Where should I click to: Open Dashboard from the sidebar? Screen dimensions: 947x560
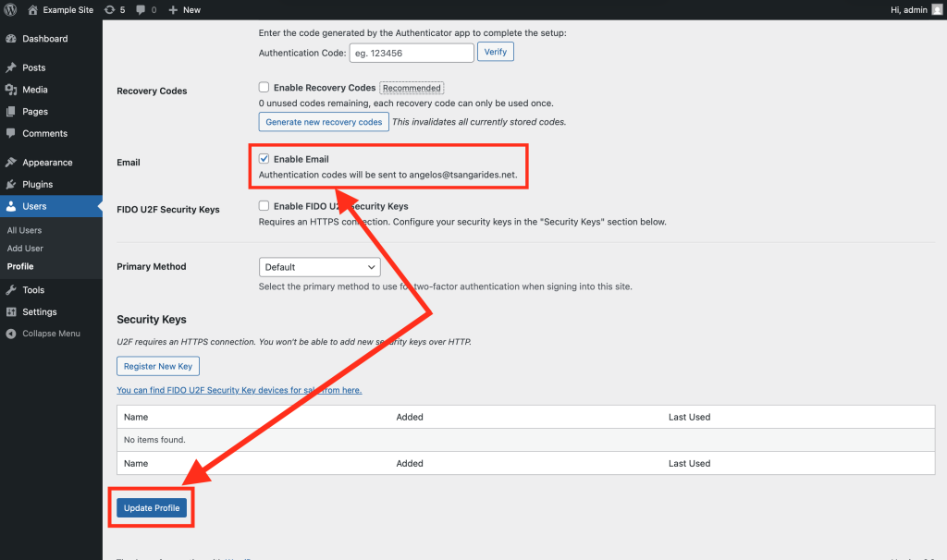(x=44, y=39)
